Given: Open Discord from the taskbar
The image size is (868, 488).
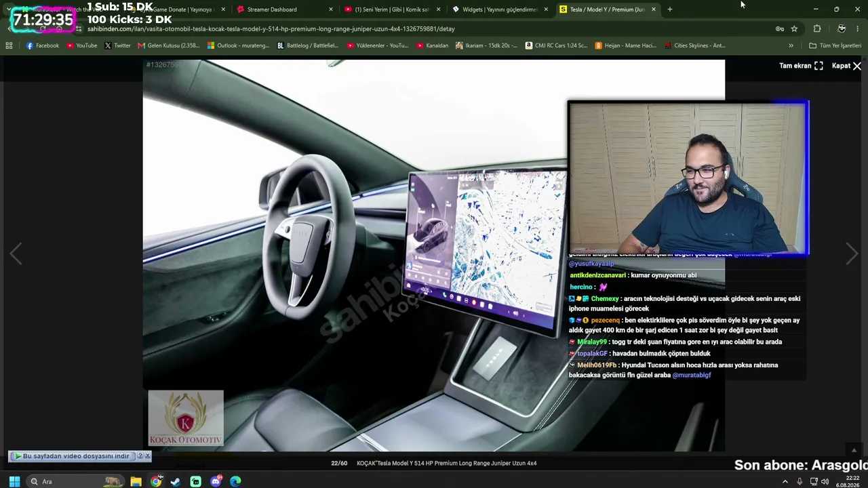Looking at the screenshot, I should point(216,481).
